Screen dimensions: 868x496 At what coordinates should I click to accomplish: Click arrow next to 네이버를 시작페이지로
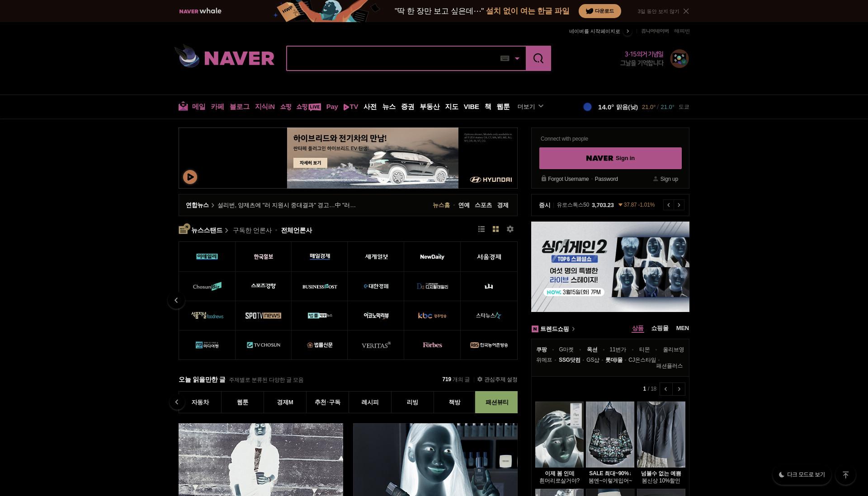click(627, 31)
